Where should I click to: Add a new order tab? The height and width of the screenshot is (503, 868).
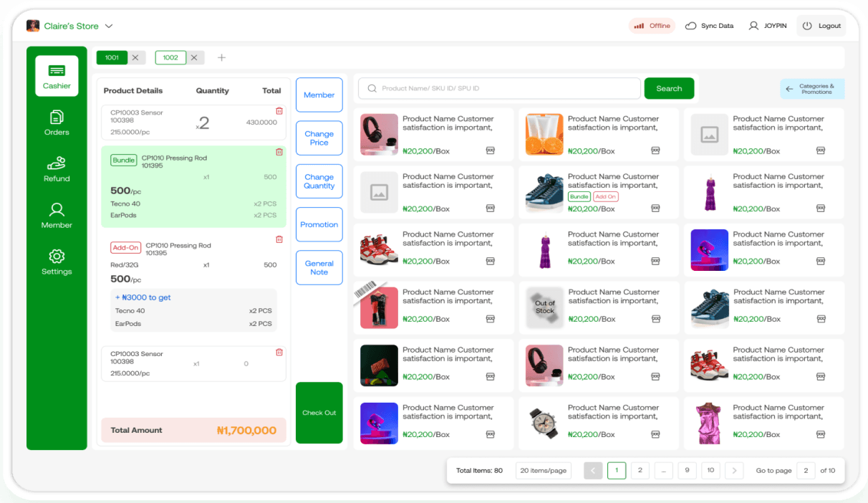[x=221, y=57]
